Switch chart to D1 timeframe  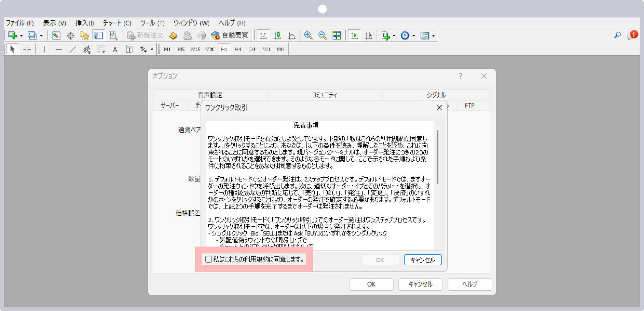click(x=252, y=49)
